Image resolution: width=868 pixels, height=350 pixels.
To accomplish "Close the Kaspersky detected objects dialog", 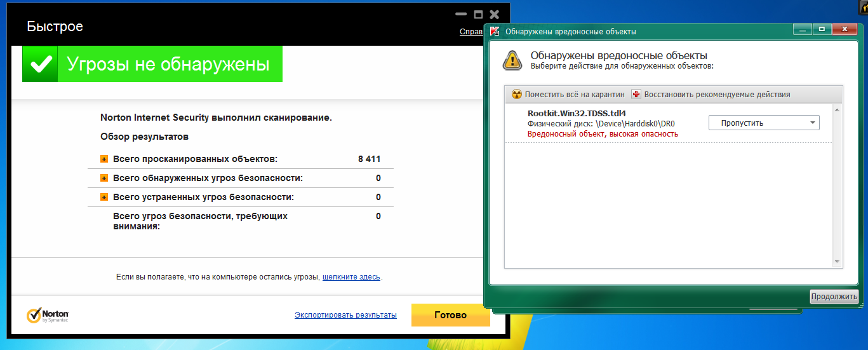I will [845, 29].
